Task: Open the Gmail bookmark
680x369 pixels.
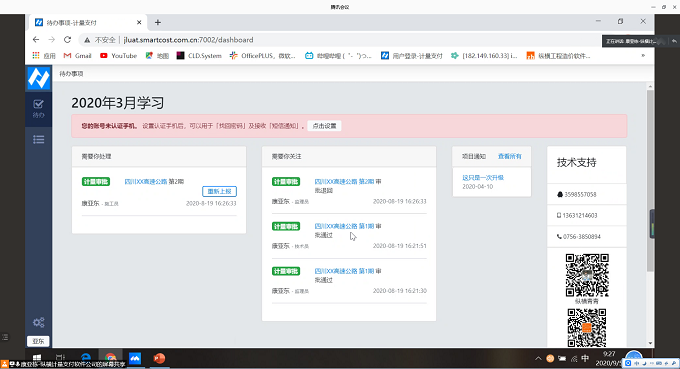Action: tap(78, 56)
